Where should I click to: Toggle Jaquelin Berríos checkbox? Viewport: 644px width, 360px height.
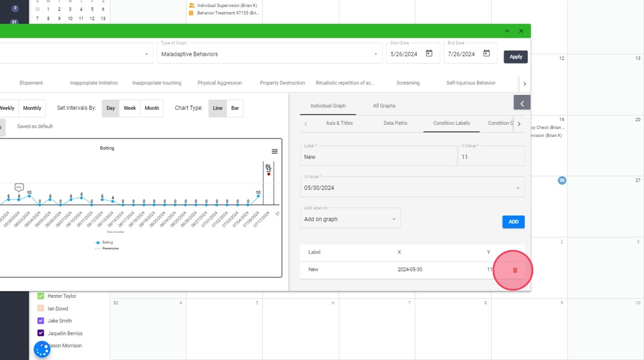coord(41,334)
